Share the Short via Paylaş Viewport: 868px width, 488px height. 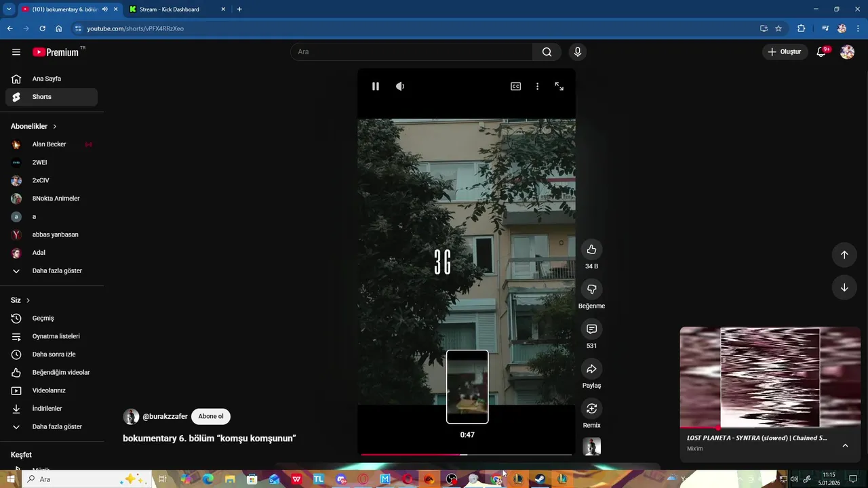click(591, 369)
